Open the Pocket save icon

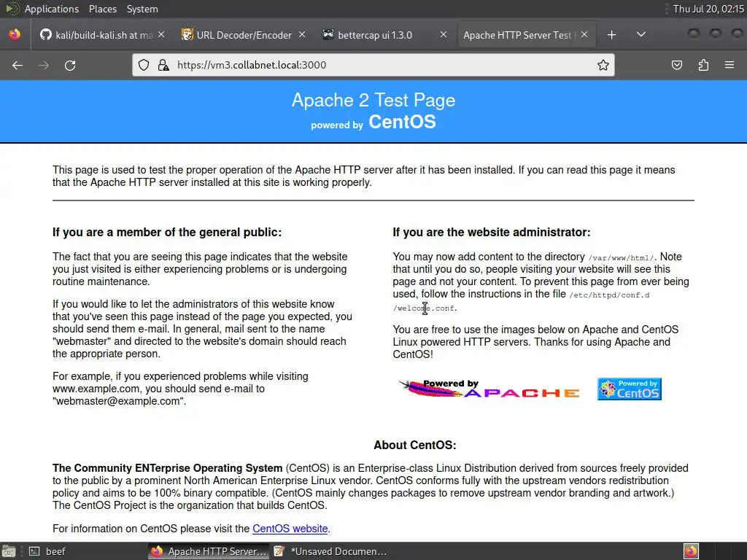(676, 65)
